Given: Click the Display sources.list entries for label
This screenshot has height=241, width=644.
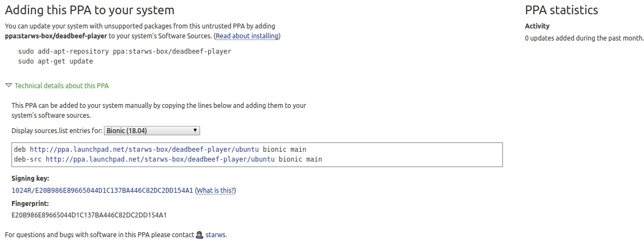Looking at the screenshot, I should click(x=57, y=131).
